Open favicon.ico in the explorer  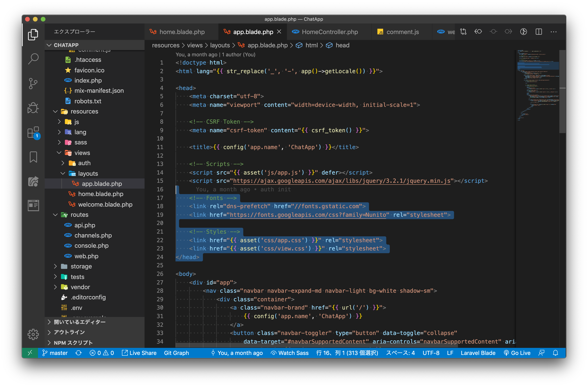tap(95, 70)
